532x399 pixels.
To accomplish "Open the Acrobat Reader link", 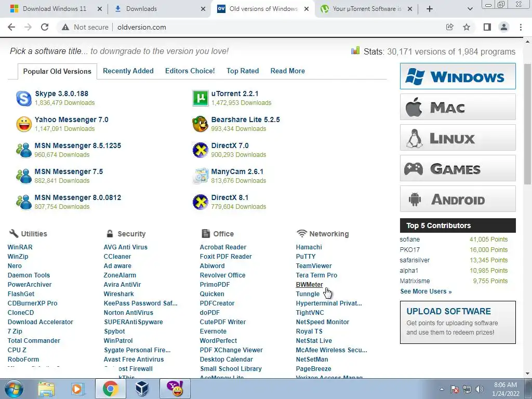I will coord(223,247).
